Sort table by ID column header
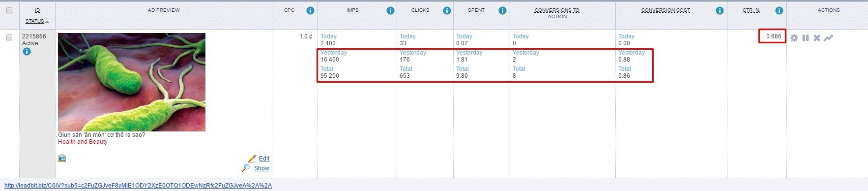The image size is (868, 191). (37, 10)
